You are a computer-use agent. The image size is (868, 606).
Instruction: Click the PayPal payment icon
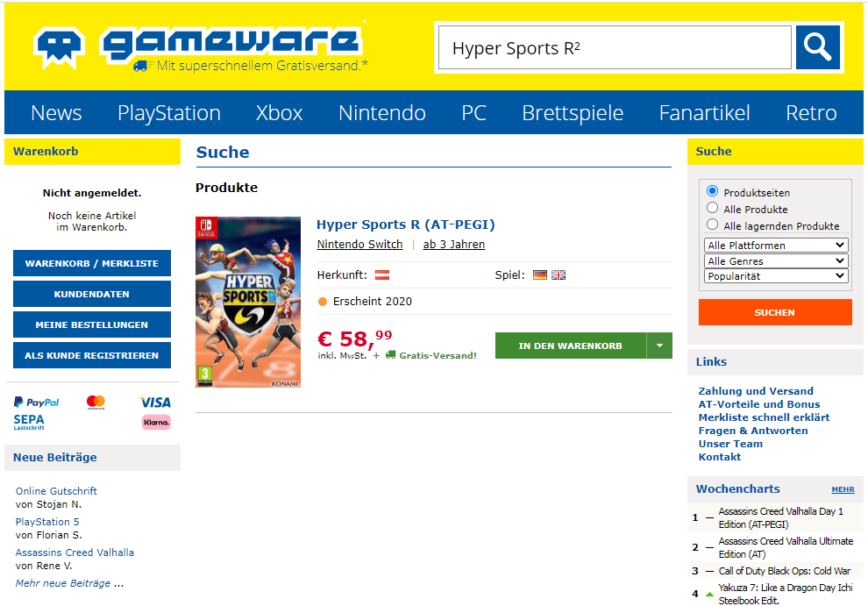point(37,403)
